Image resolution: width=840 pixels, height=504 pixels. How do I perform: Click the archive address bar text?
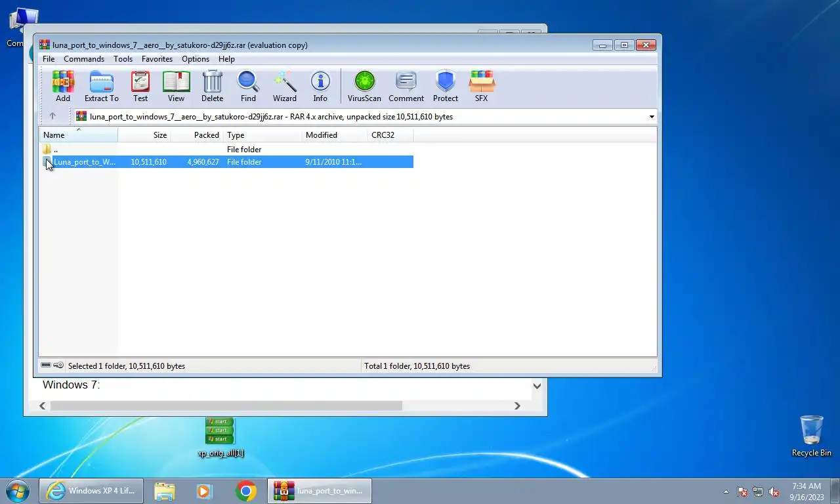tap(271, 117)
